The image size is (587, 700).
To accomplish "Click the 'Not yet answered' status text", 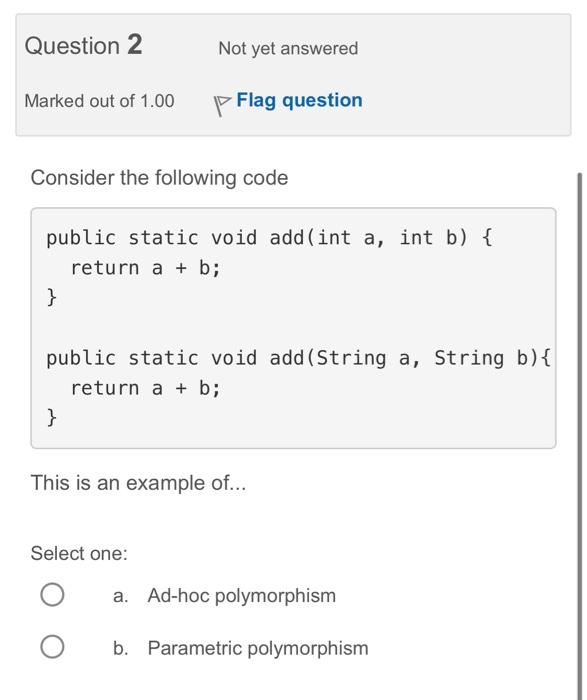I will tap(288, 49).
